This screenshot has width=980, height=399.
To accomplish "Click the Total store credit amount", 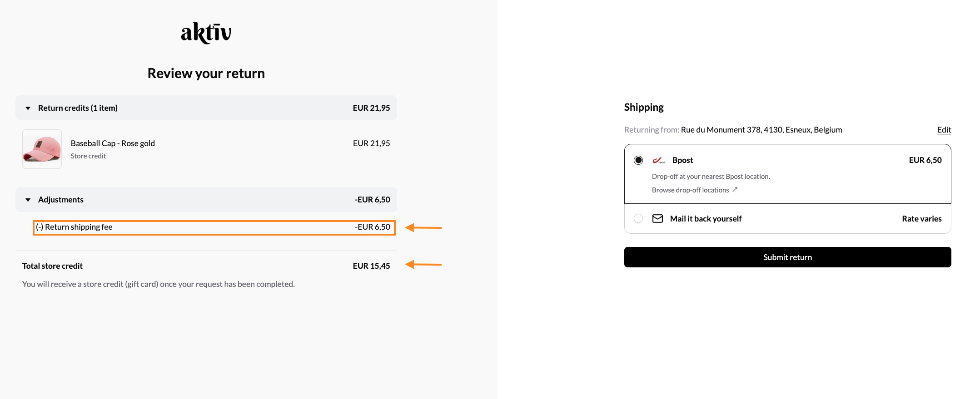I will [x=371, y=266].
